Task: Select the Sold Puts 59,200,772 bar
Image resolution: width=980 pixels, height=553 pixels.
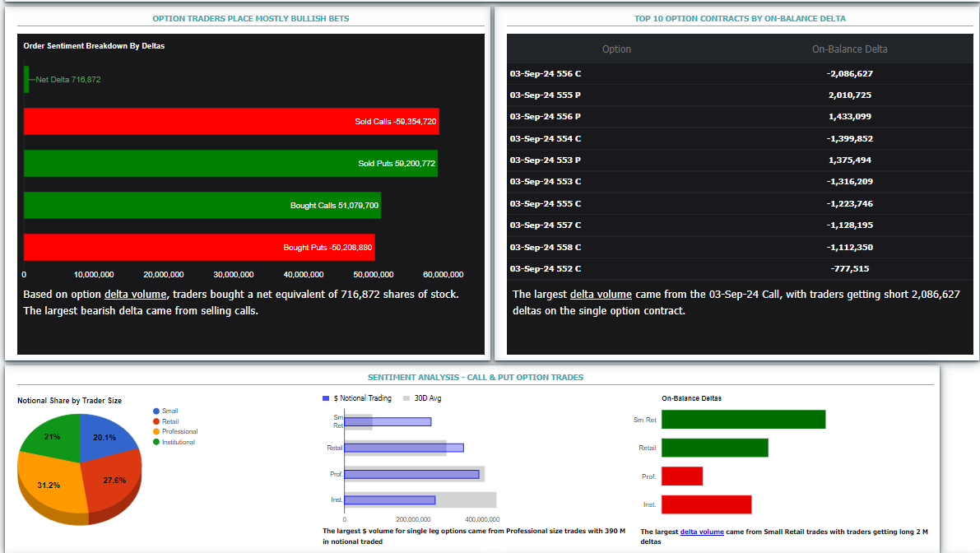Action: click(x=230, y=163)
